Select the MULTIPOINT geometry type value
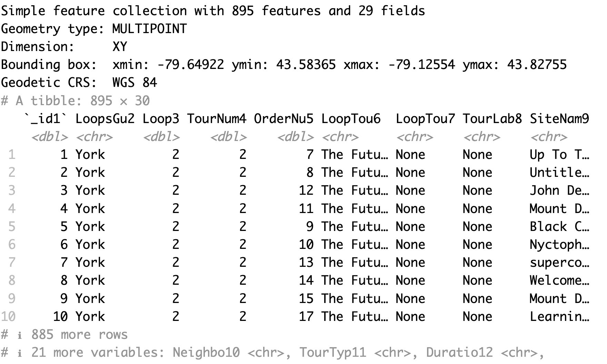Image resolution: width=607 pixels, height=364 pixels. tap(149, 29)
